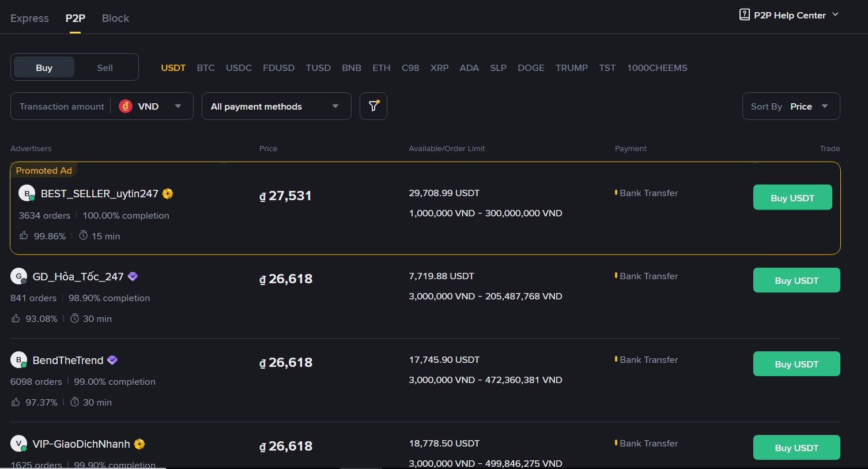868x469 pixels.
Task: Click the P2P Help Center question icon
Action: point(744,14)
